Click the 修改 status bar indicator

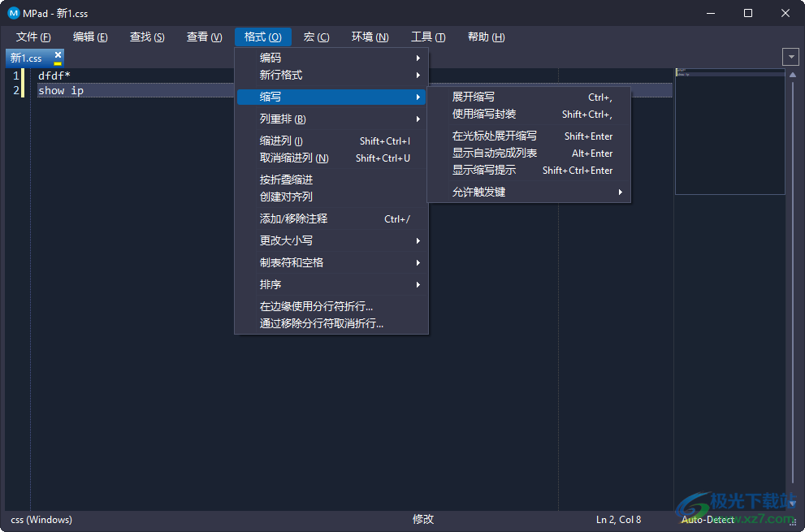point(423,520)
